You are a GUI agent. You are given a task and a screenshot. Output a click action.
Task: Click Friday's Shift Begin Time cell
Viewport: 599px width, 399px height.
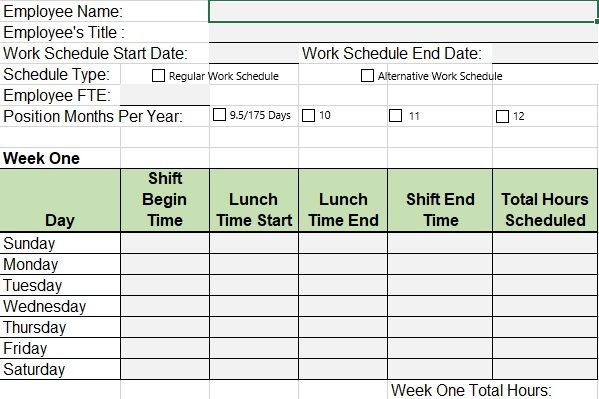[165, 348]
